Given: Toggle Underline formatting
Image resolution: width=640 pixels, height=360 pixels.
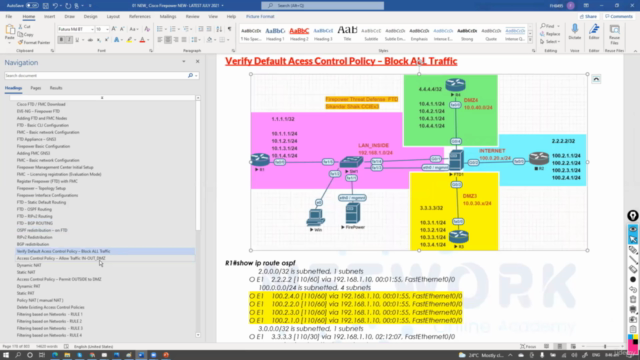Looking at the screenshot, I should tap(77, 40).
